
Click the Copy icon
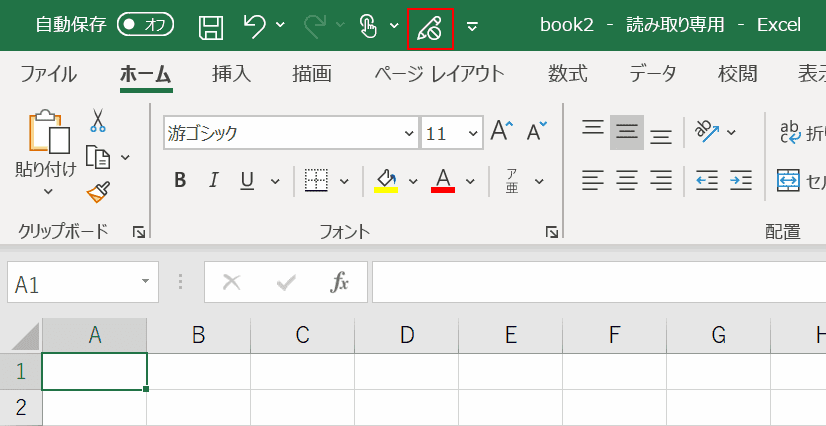pos(98,157)
